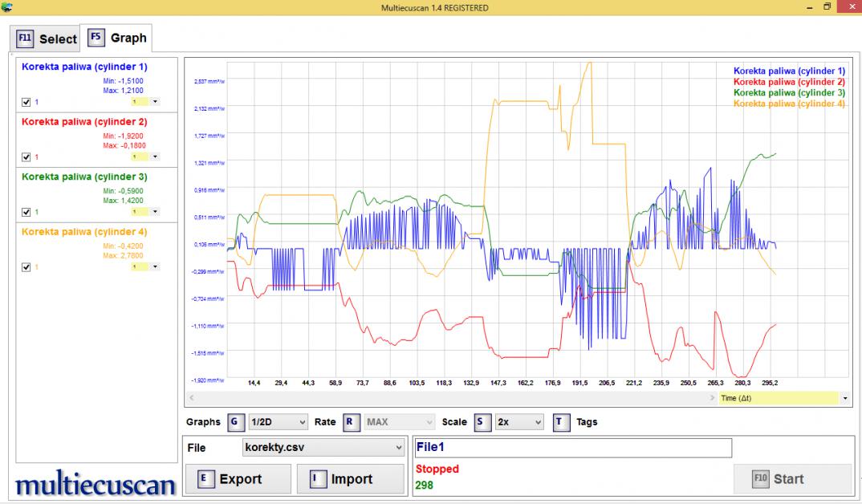Click the Korekta paliwa (cylinder 3) panel title

[84, 177]
